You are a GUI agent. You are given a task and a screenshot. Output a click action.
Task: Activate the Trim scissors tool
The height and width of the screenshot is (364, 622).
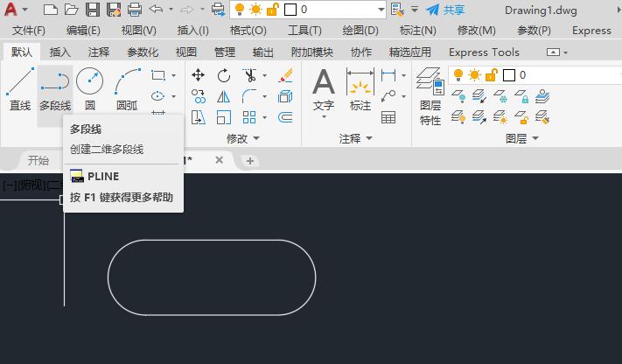pos(249,75)
